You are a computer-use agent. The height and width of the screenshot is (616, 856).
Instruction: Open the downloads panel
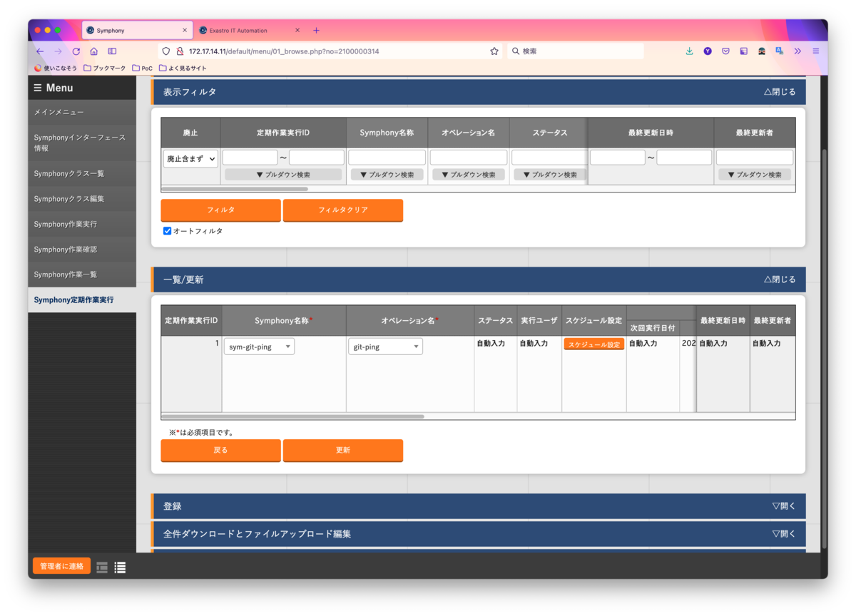pos(689,51)
